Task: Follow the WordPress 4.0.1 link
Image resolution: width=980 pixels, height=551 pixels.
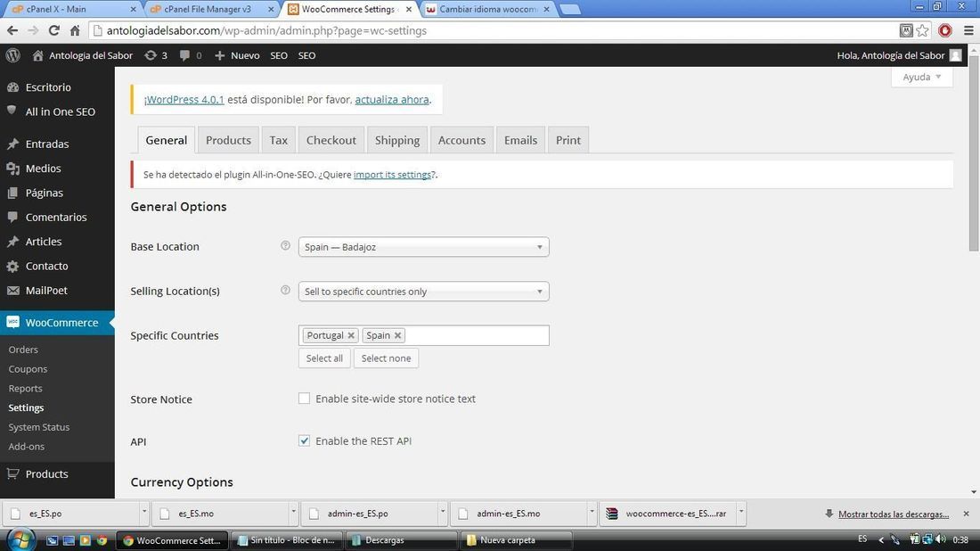Action: (184, 100)
